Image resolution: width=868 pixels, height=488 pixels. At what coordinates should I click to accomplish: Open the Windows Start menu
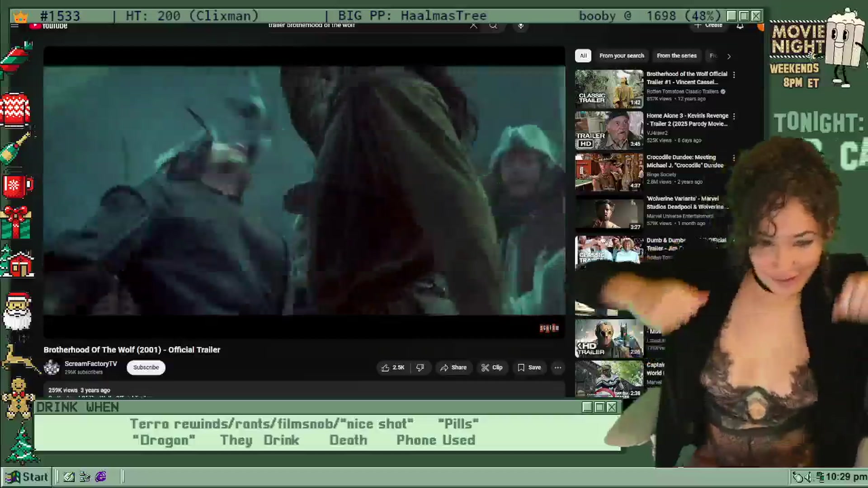(26, 477)
